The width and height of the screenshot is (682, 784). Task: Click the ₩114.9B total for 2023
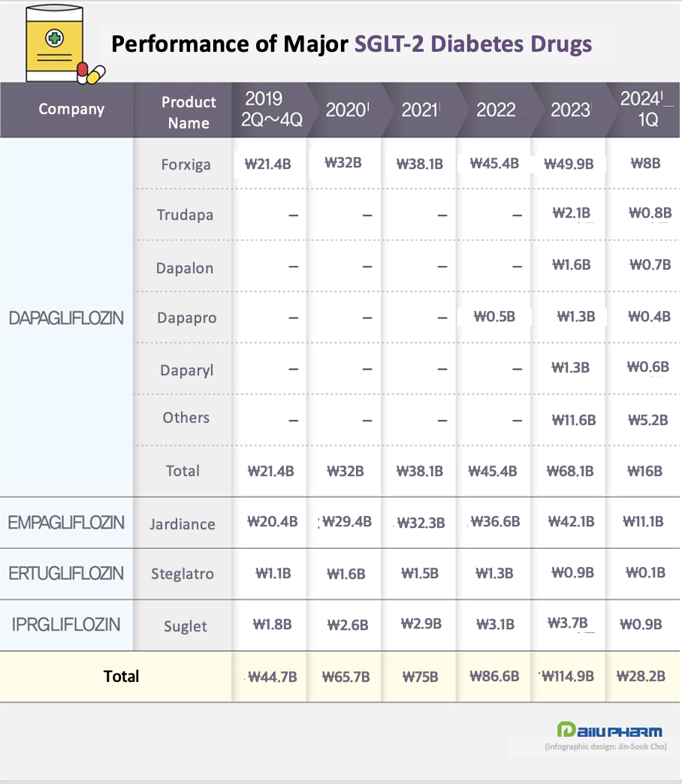[569, 676]
